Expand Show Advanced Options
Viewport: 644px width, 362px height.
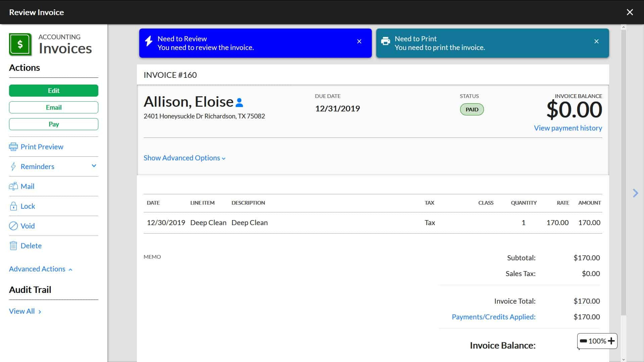[185, 158]
